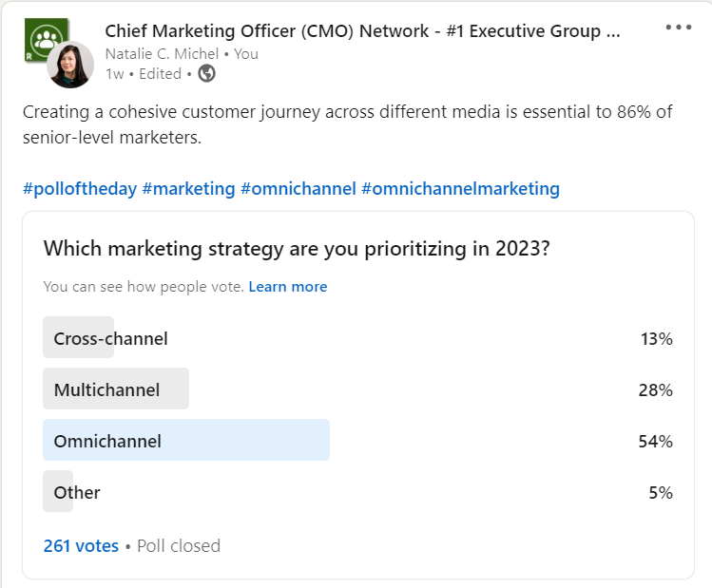712x588 pixels.
Task: Click the post body text about customer journey
Action: click(x=347, y=124)
